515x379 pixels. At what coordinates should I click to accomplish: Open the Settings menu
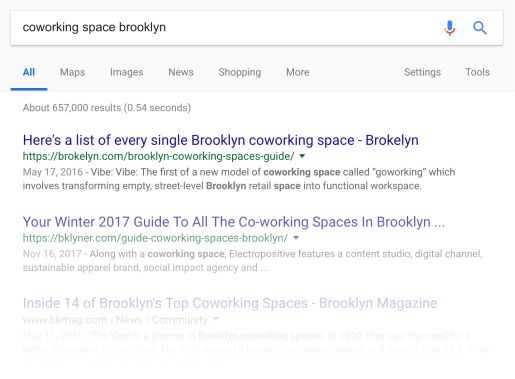pyautogui.click(x=422, y=72)
